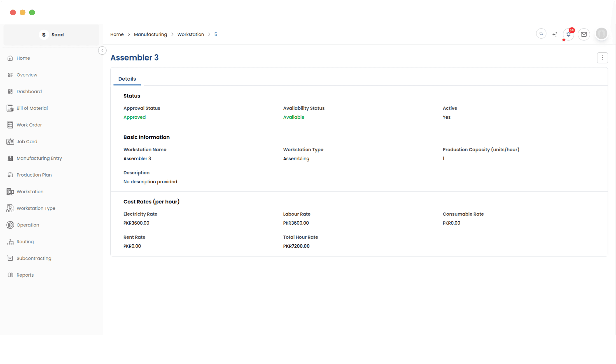
Task: Go to Manufacturing Entry
Action: [39, 158]
